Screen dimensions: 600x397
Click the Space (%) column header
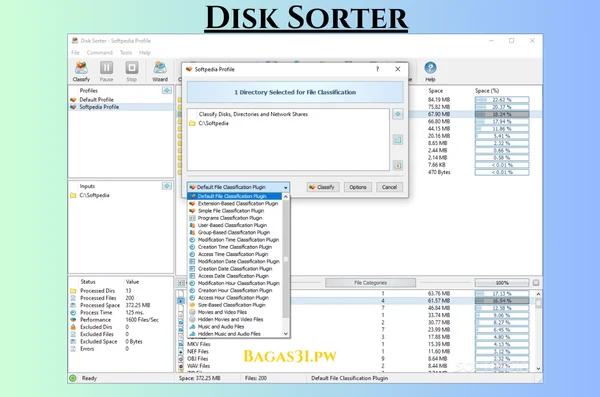click(x=487, y=91)
